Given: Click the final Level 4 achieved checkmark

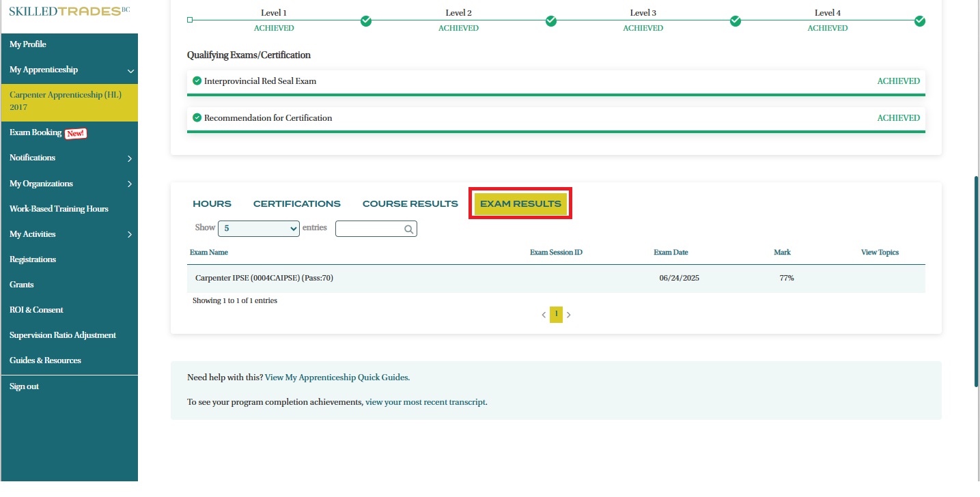Looking at the screenshot, I should (919, 21).
